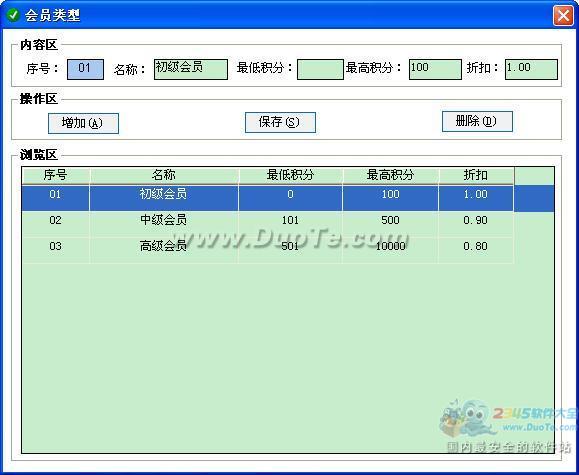Viewport: 579px width, 475px height.
Task: Select the 高级会员 row
Action: tap(288, 250)
